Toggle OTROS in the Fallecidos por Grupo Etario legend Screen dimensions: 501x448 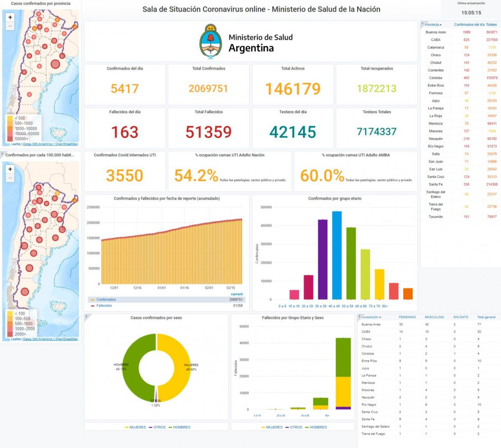click(x=296, y=427)
